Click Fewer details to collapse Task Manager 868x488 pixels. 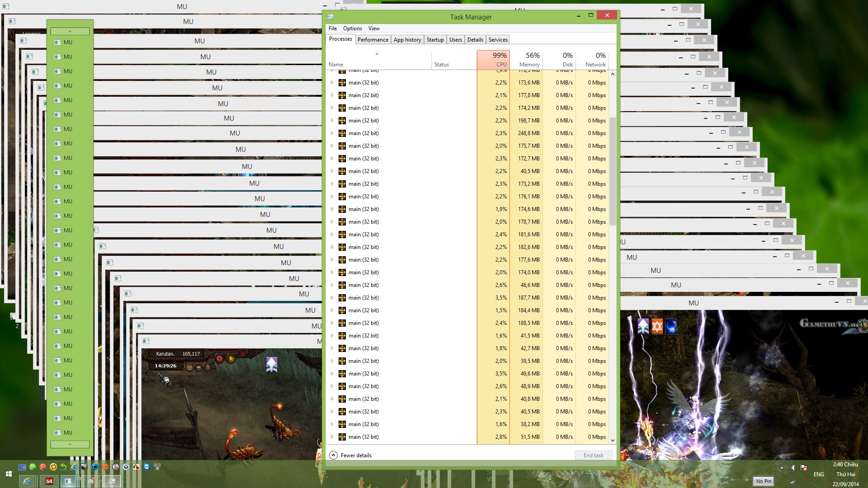coord(351,455)
